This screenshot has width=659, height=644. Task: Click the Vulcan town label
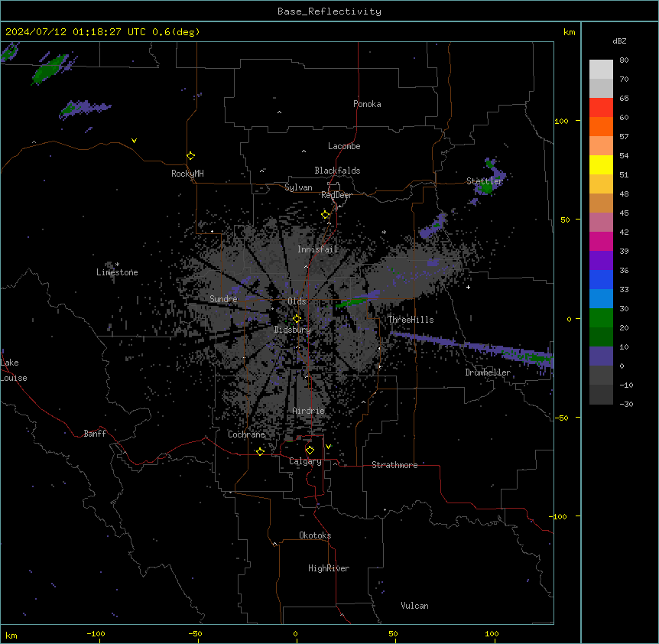pyautogui.click(x=414, y=606)
